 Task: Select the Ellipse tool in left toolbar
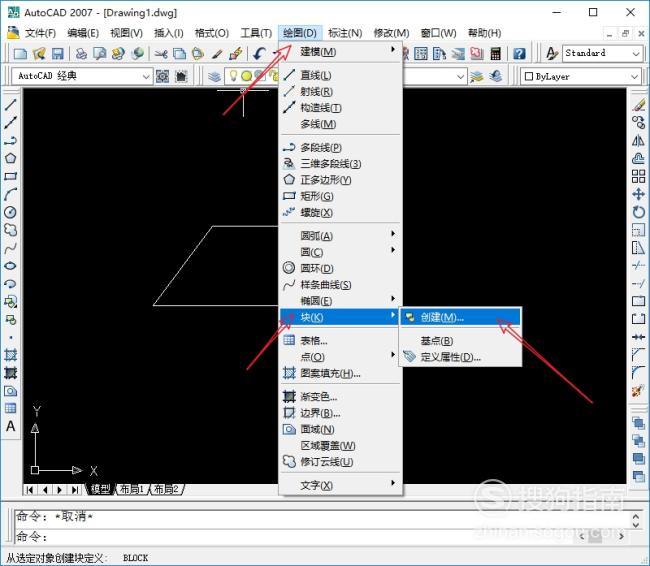[x=10, y=266]
